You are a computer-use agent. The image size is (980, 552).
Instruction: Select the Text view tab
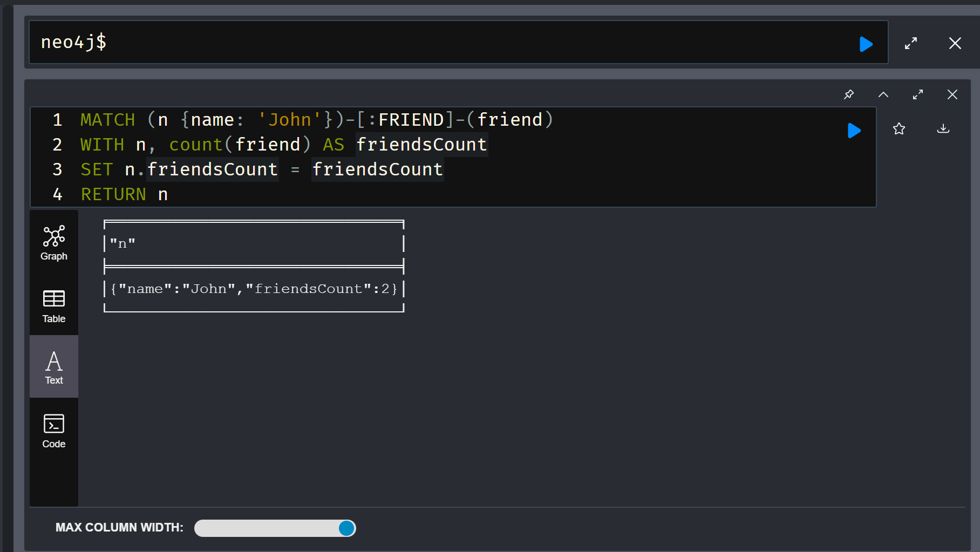pos(54,367)
